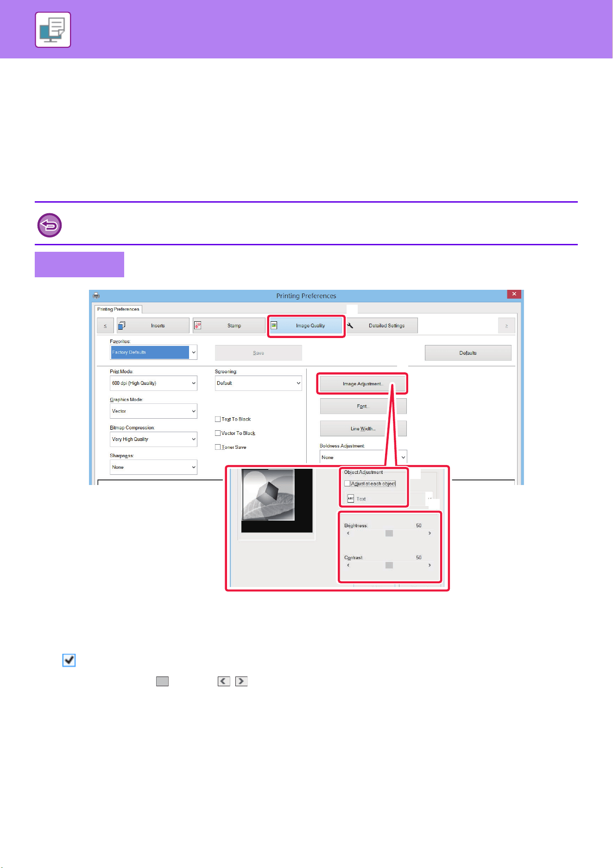Enable the Text To Black checkbox
Image resolution: width=613 pixels, height=868 pixels.
(x=218, y=419)
